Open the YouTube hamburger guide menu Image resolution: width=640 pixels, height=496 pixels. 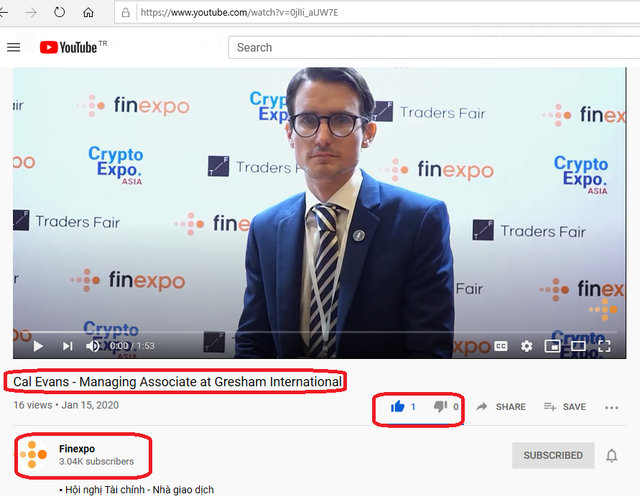13,47
